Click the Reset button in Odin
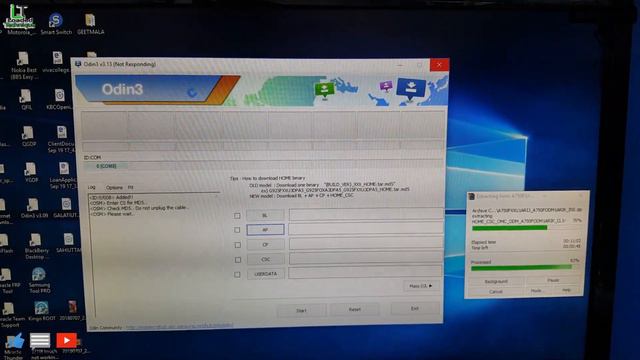Viewport: 640px width, 360px height. tap(354, 309)
